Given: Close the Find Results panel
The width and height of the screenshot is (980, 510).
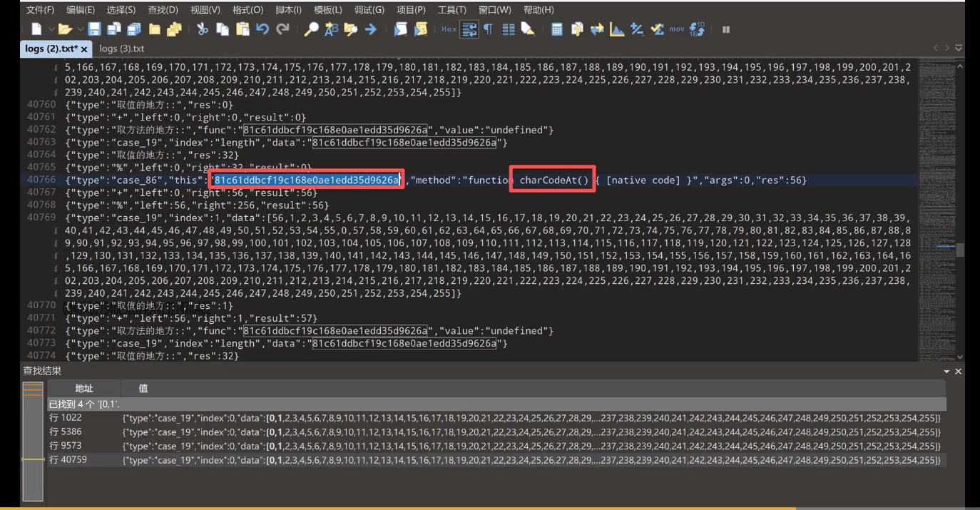Looking at the screenshot, I should 959,372.
